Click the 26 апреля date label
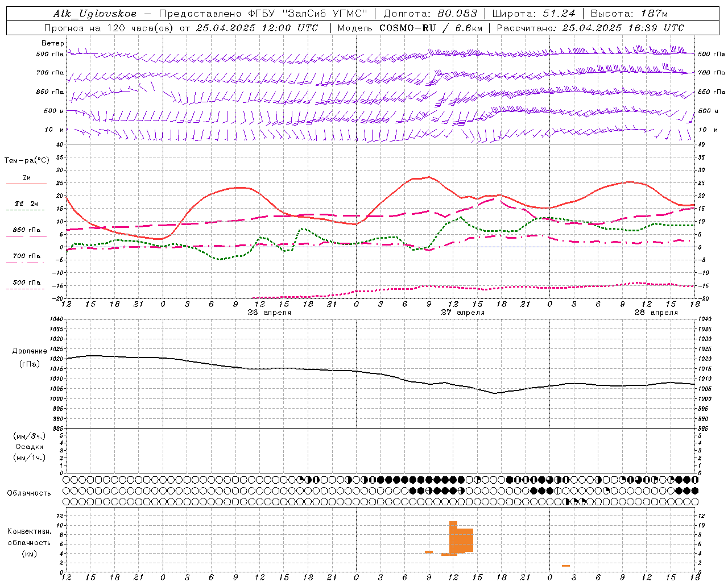Viewport: 728px width, 582px height. coord(269,313)
